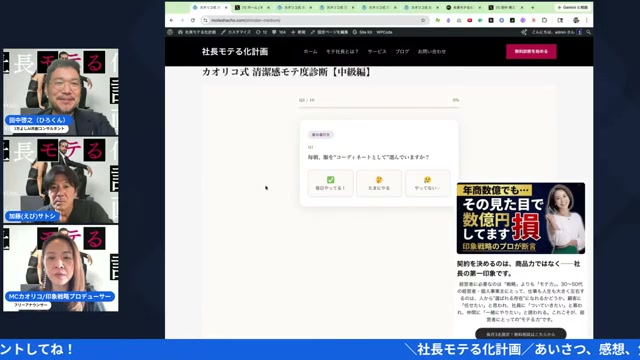The height and width of the screenshot is (360, 640).
Task: Open the お問い合わせ nav link
Action: 432,51
